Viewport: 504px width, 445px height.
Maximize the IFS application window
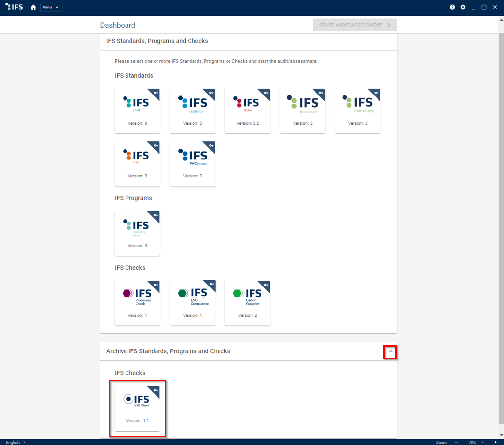click(484, 7)
